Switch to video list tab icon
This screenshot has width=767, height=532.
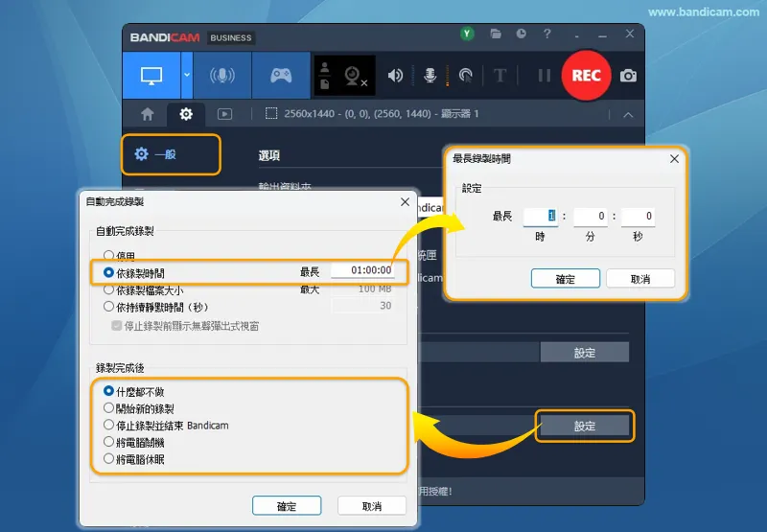(224, 114)
